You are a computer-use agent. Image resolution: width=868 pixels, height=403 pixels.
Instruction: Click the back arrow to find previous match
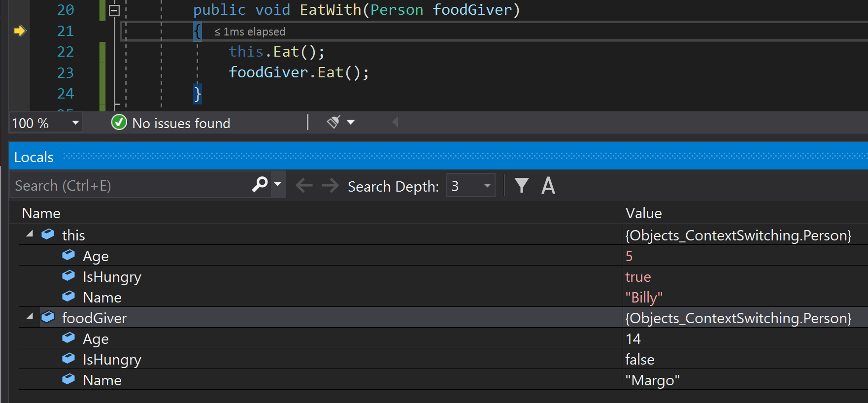pos(304,186)
